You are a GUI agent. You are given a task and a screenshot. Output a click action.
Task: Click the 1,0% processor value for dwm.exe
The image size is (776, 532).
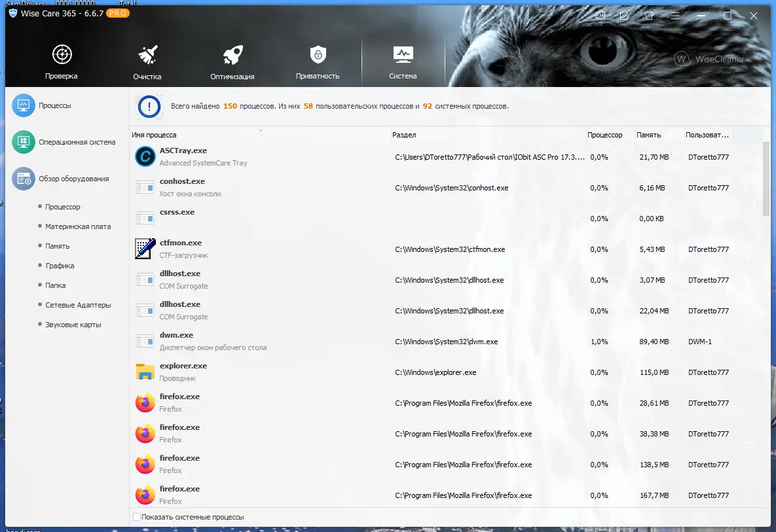[x=599, y=342]
